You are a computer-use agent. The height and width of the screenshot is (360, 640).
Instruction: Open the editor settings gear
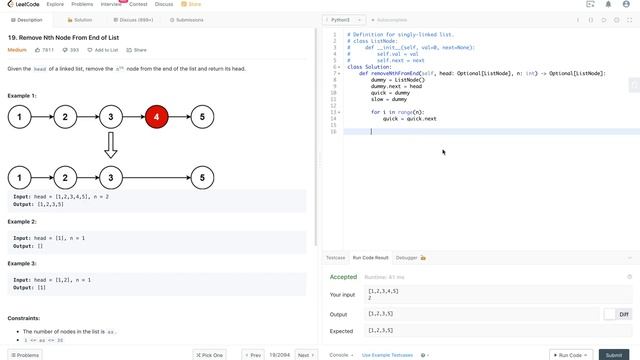(617, 20)
